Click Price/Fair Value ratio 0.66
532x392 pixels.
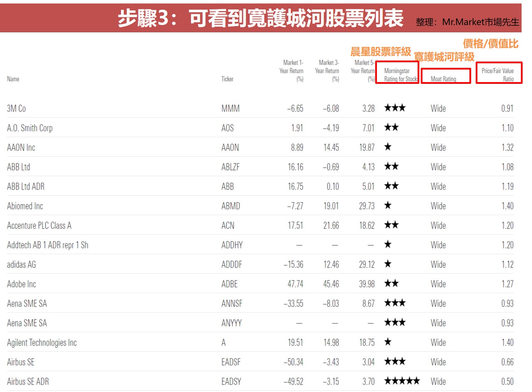507,362
